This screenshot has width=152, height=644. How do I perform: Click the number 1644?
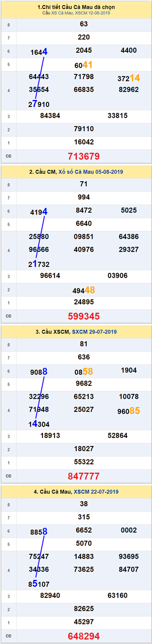click(x=39, y=52)
